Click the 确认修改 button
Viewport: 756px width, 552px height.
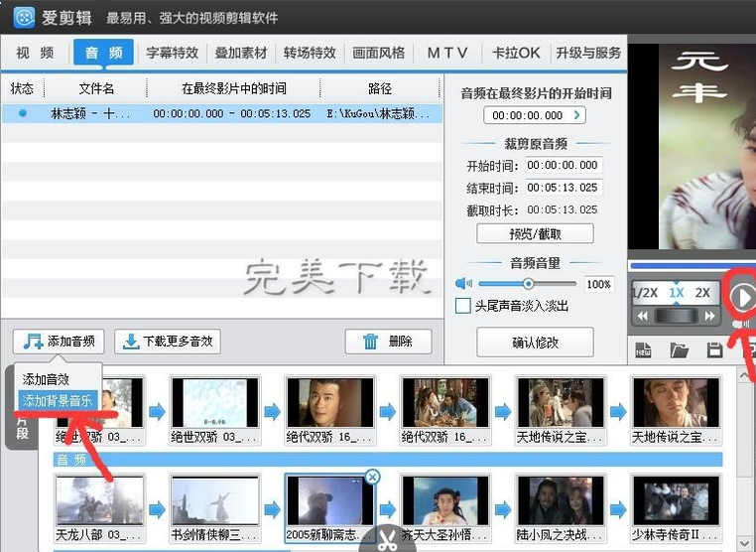(x=535, y=343)
